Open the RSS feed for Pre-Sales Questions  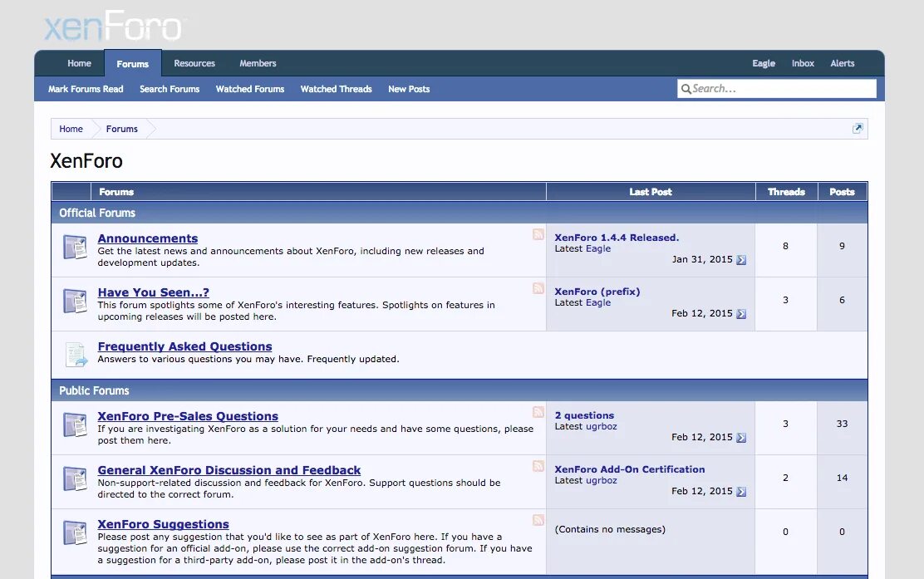(538, 412)
